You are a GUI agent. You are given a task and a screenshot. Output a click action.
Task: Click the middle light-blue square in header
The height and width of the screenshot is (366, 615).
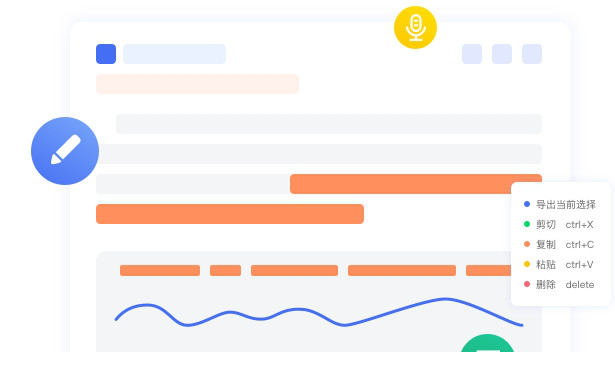point(502,54)
